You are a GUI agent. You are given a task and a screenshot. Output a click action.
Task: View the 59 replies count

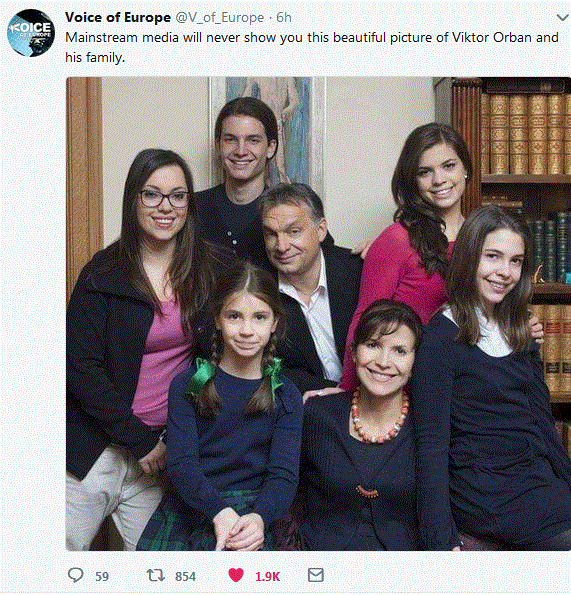(x=102, y=576)
